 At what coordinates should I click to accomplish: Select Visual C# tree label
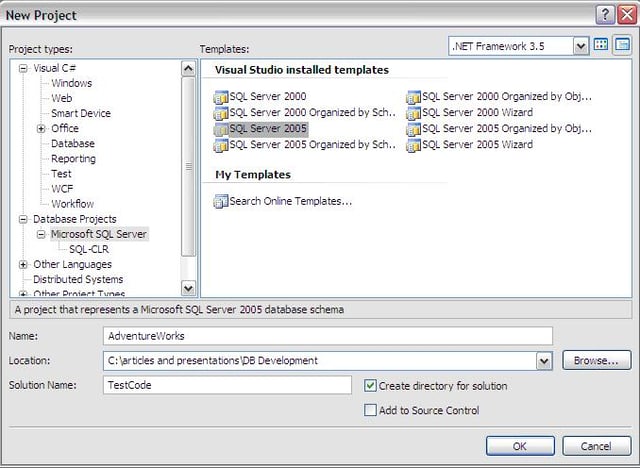[55, 68]
